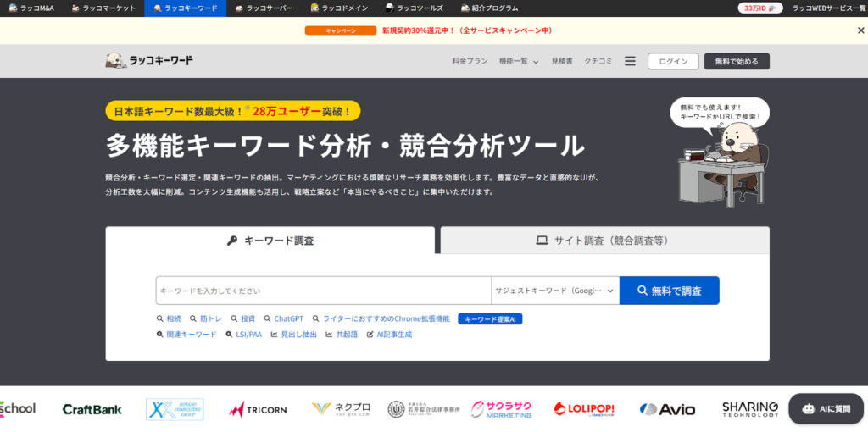This screenshot has height=432, width=868.
Task: Search the sample keyword 筋トレ
Action: (205, 319)
